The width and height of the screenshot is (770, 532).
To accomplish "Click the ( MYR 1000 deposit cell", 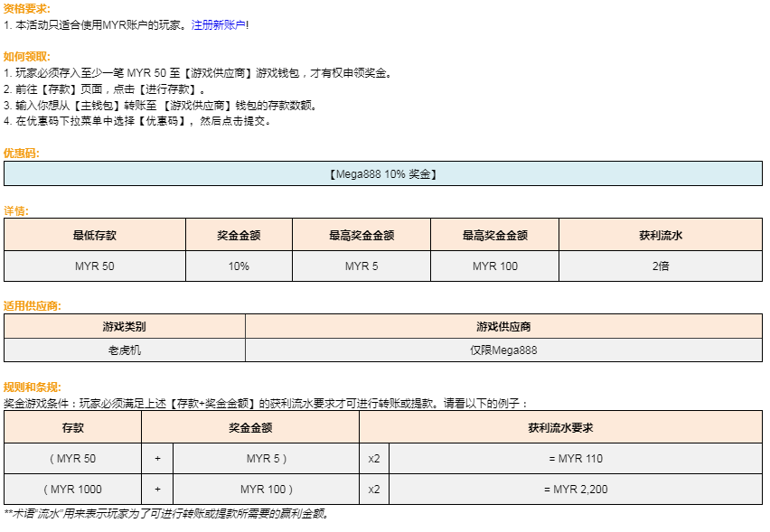I will (x=72, y=490).
